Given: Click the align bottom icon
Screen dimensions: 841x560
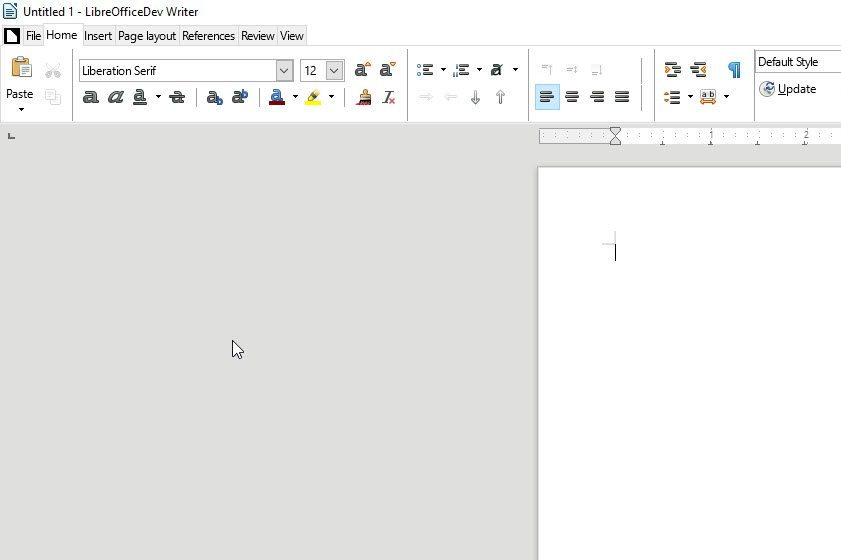Looking at the screenshot, I should (x=596, y=70).
